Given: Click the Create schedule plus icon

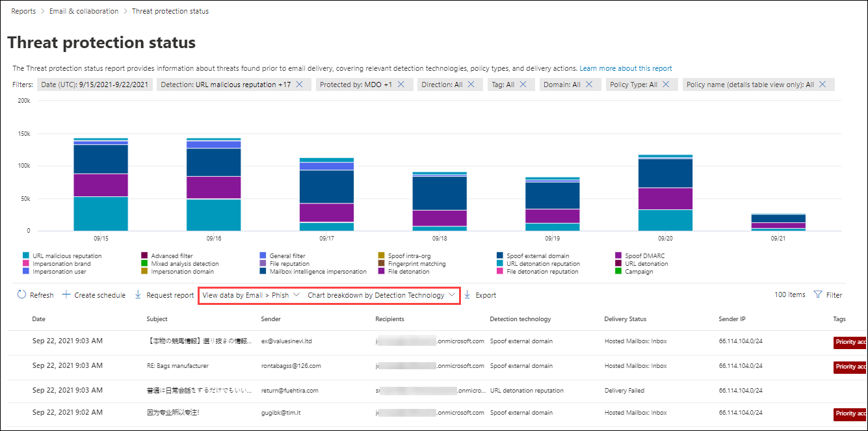Looking at the screenshot, I should pos(66,295).
